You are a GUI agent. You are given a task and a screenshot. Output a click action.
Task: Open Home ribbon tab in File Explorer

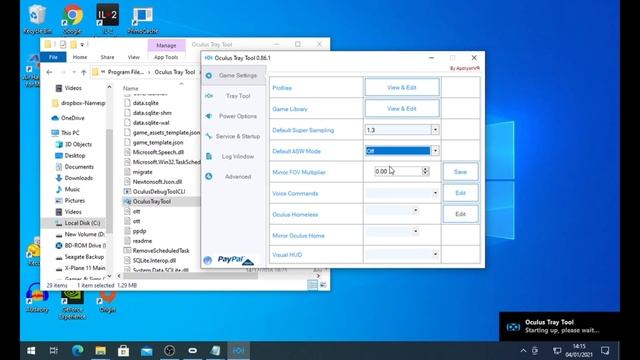[80, 57]
